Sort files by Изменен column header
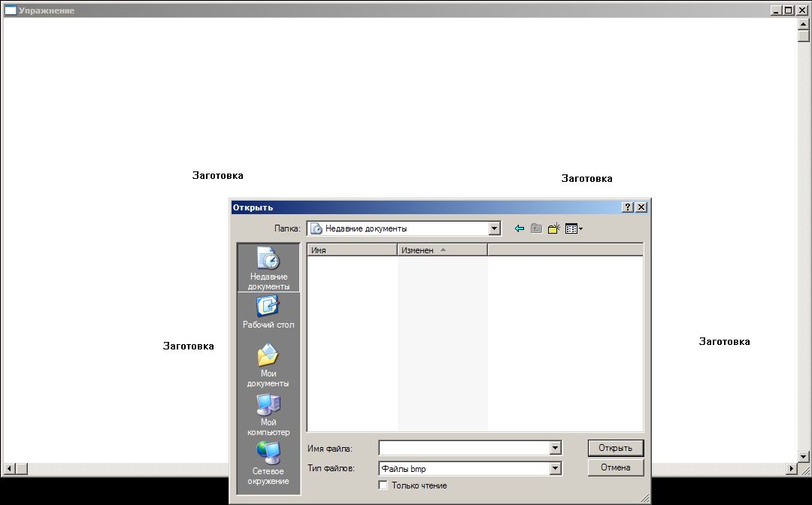 coord(441,249)
